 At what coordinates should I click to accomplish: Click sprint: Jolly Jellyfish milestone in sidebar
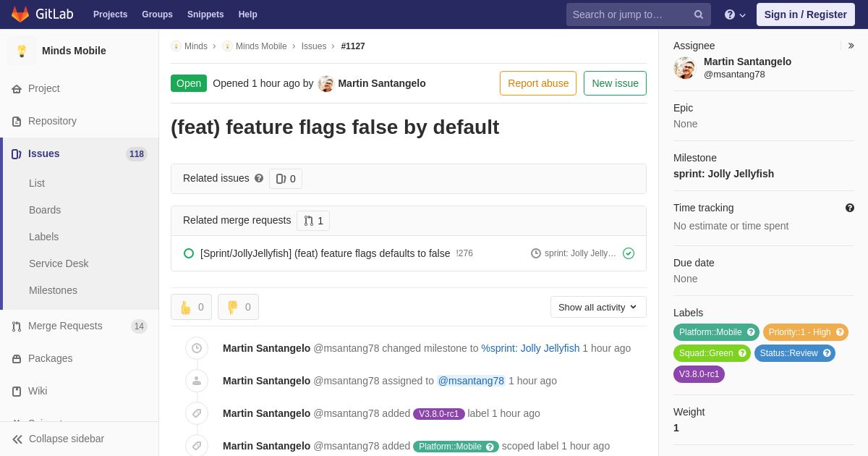click(723, 174)
